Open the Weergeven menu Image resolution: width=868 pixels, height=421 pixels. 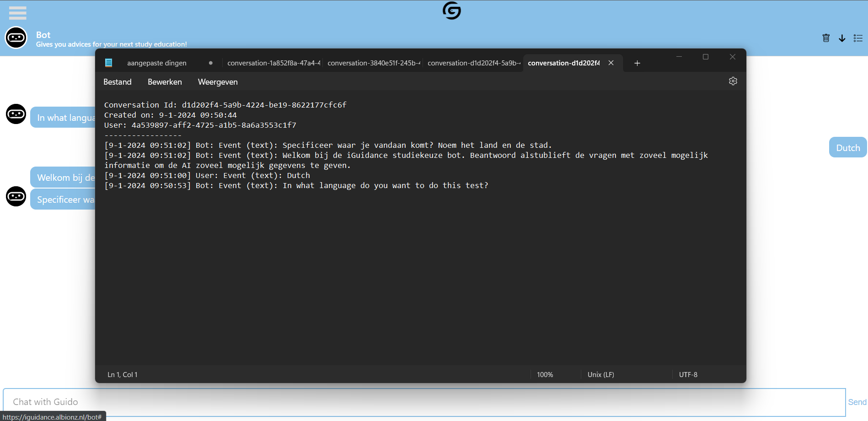[x=218, y=82]
